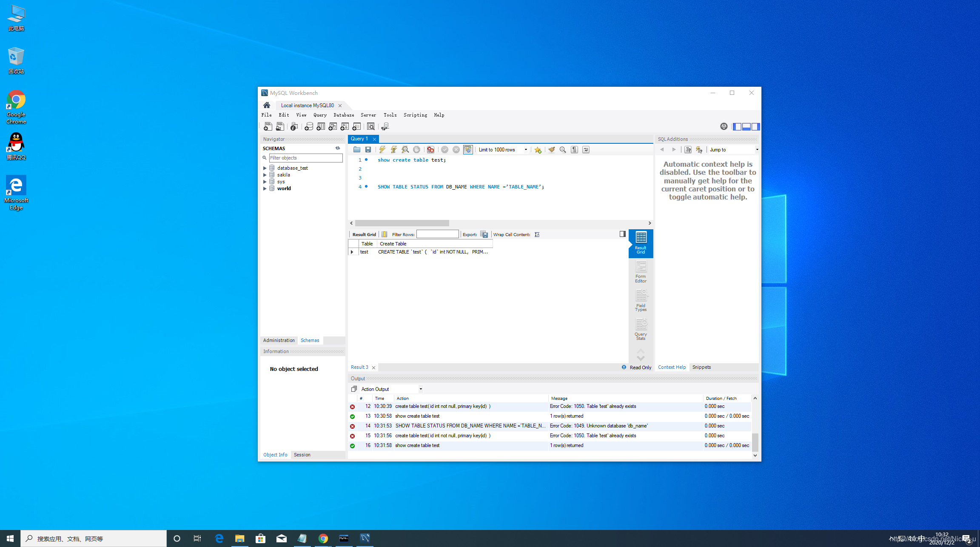Viewport: 980px width, 547px height.
Task: Click the Explain query plan magnifier icon
Action: pyautogui.click(x=405, y=150)
